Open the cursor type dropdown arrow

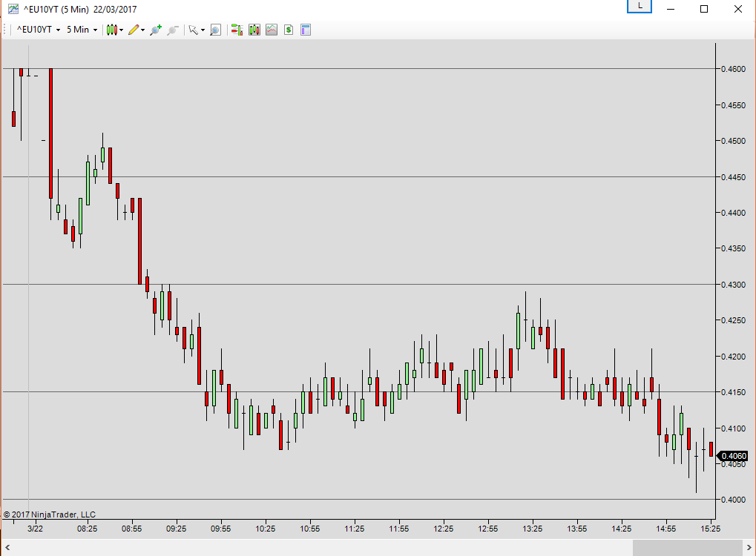(203, 30)
